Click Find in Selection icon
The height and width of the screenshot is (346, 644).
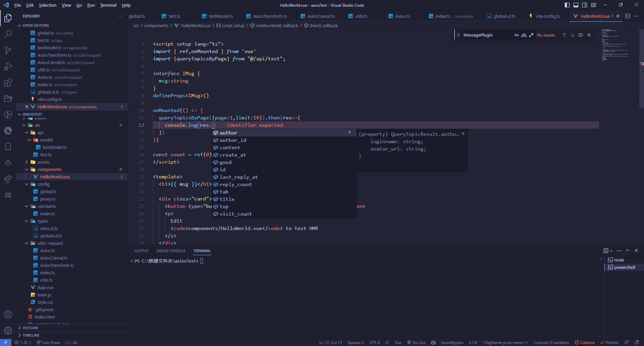coord(581,35)
